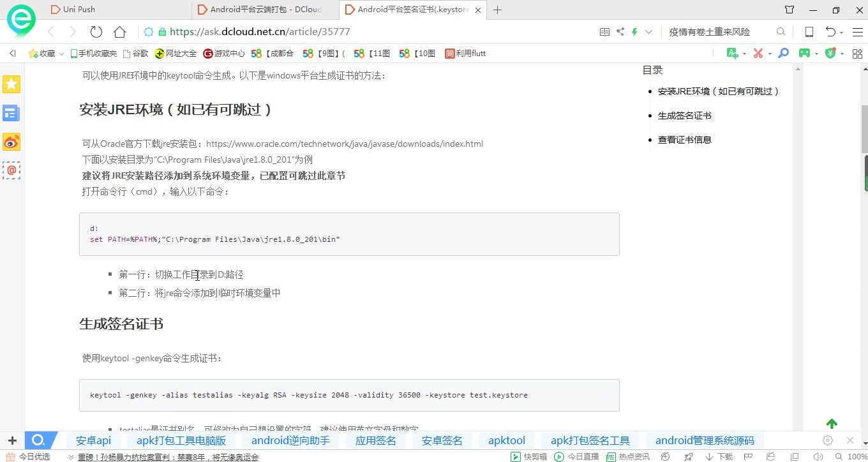Open the 谷歌 bookmark
The image size is (868, 462).
click(x=135, y=54)
